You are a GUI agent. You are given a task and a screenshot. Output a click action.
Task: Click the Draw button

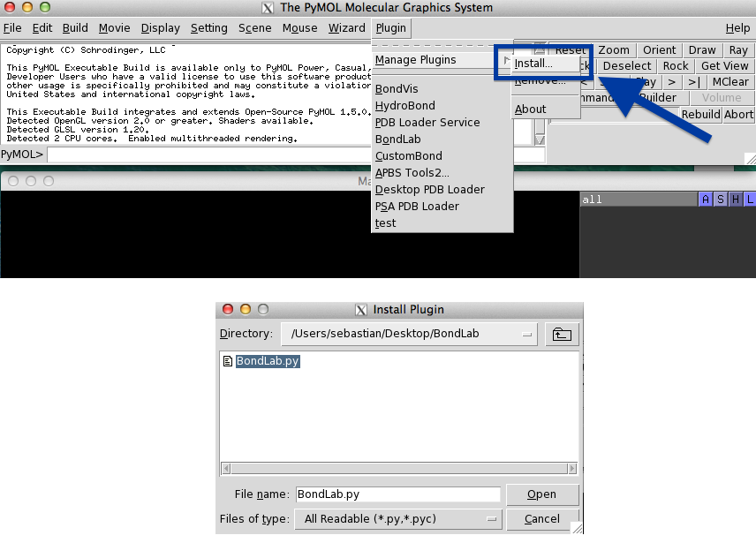pyautogui.click(x=702, y=50)
